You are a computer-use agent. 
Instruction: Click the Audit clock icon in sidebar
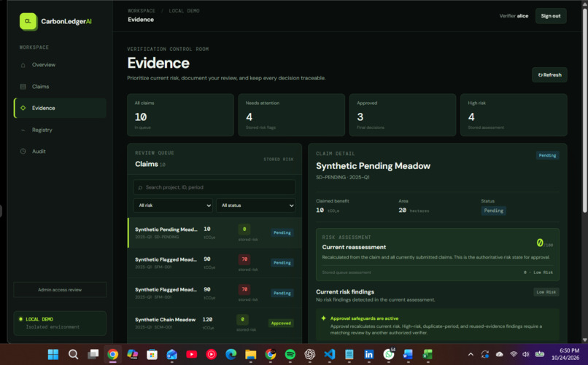click(x=23, y=152)
